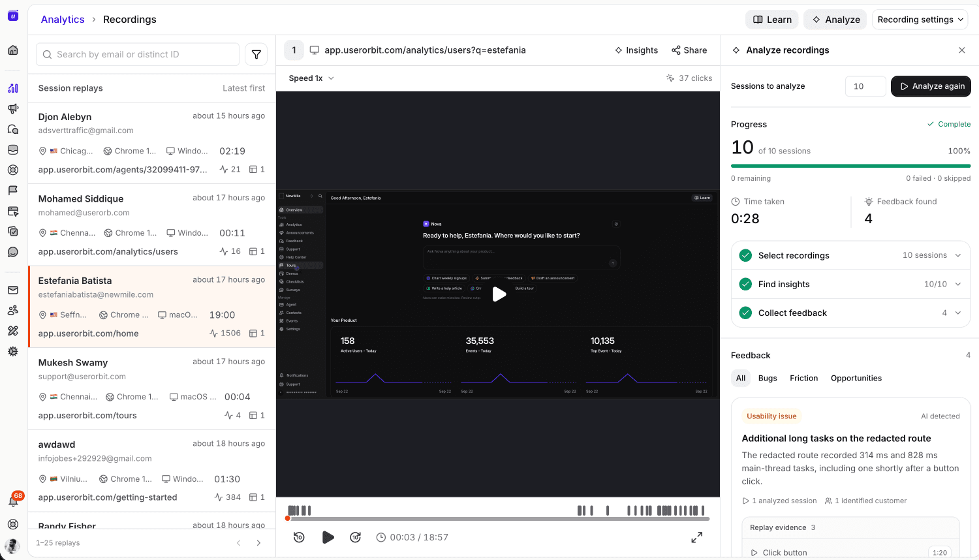Open the Analytics bar chart sidebar icon
This screenshot has height=560, width=979.
[13, 88]
